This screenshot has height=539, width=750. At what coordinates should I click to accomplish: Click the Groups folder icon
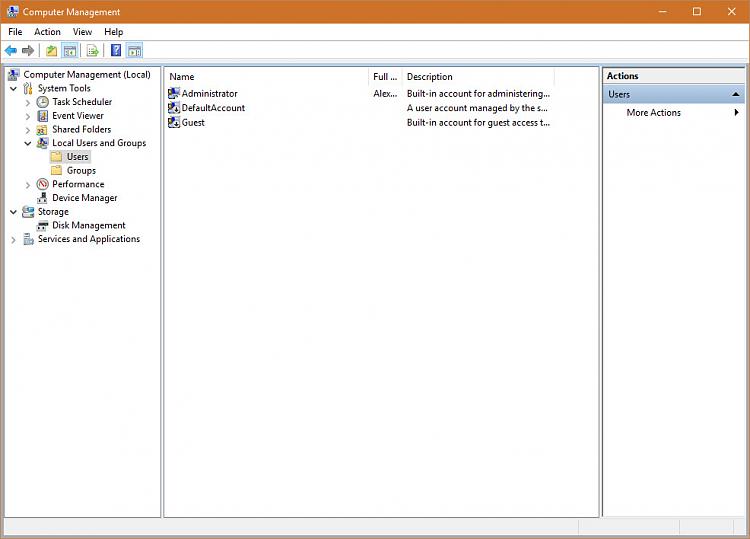[x=56, y=170]
